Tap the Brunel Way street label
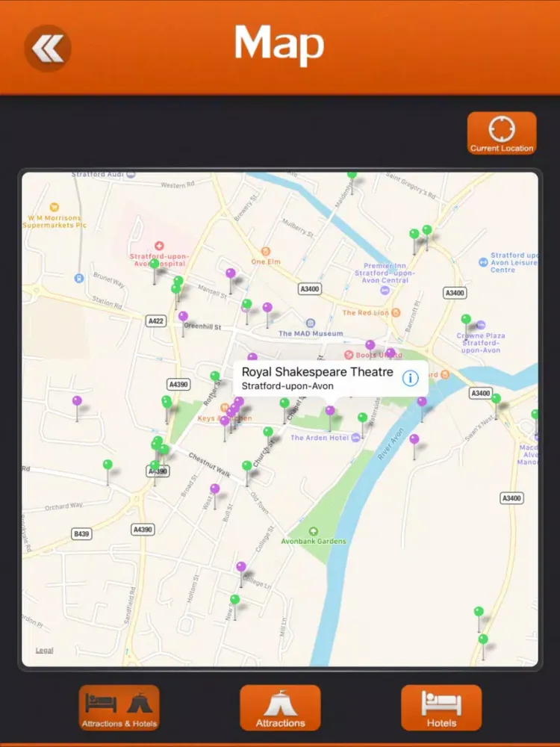 (109, 280)
